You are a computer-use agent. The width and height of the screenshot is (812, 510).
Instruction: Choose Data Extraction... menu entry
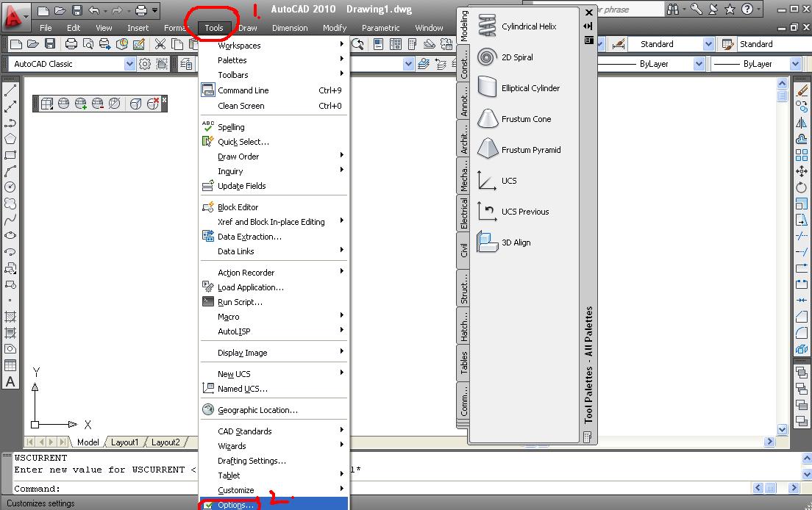click(x=274, y=237)
